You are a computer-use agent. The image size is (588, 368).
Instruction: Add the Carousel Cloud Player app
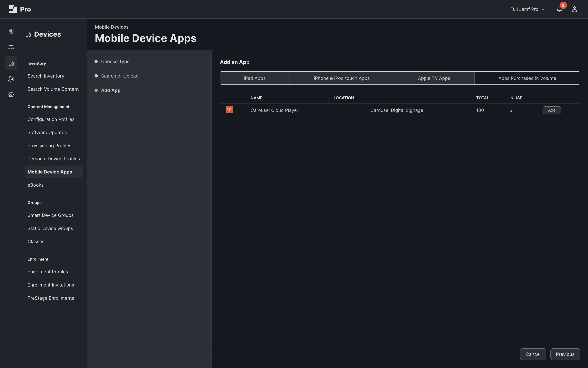point(552,110)
